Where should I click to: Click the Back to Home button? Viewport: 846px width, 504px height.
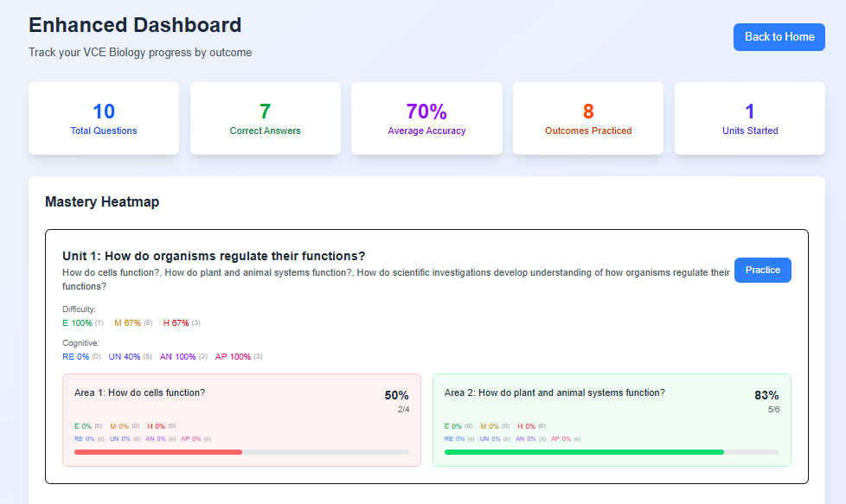(x=779, y=37)
